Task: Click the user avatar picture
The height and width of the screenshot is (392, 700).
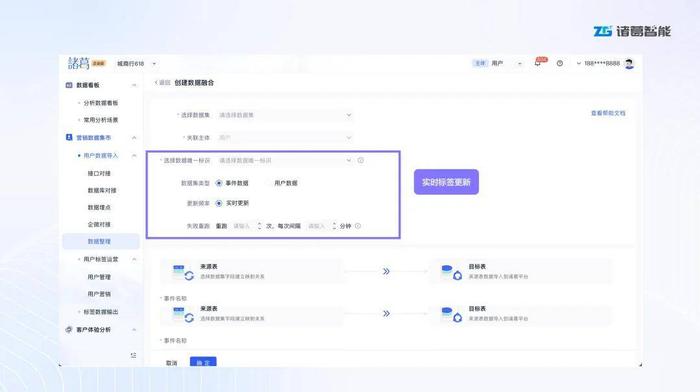Action: tap(629, 64)
